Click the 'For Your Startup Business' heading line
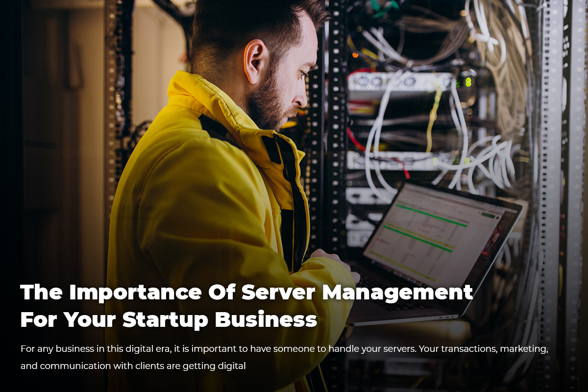 169,319
